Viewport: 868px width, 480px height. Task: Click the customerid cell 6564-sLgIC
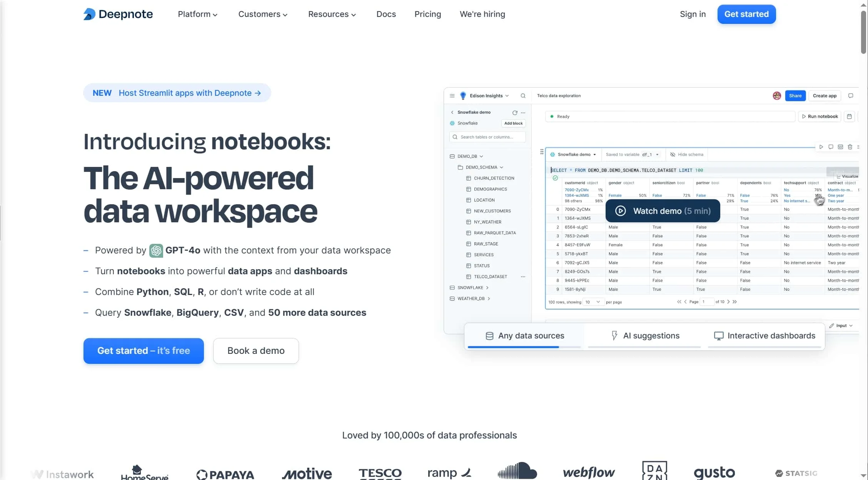[x=576, y=227]
